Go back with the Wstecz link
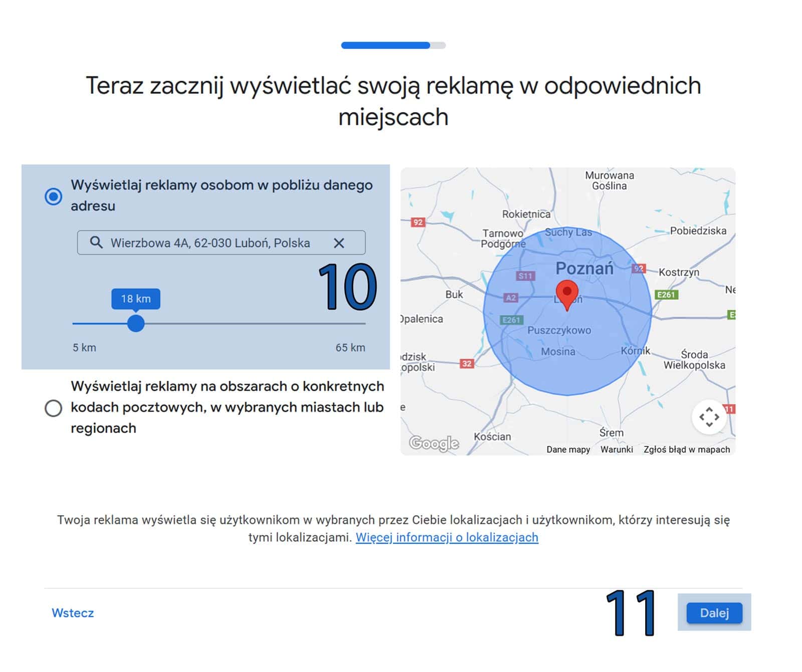The height and width of the screenshot is (672, 802). (x=73, y=613)
